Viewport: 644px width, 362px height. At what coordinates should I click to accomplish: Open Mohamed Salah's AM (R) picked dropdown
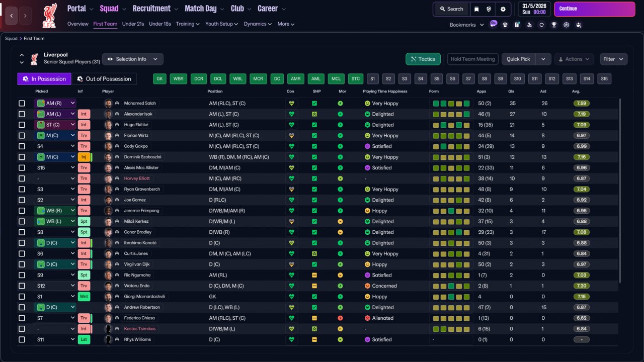(x=55, y=103)
